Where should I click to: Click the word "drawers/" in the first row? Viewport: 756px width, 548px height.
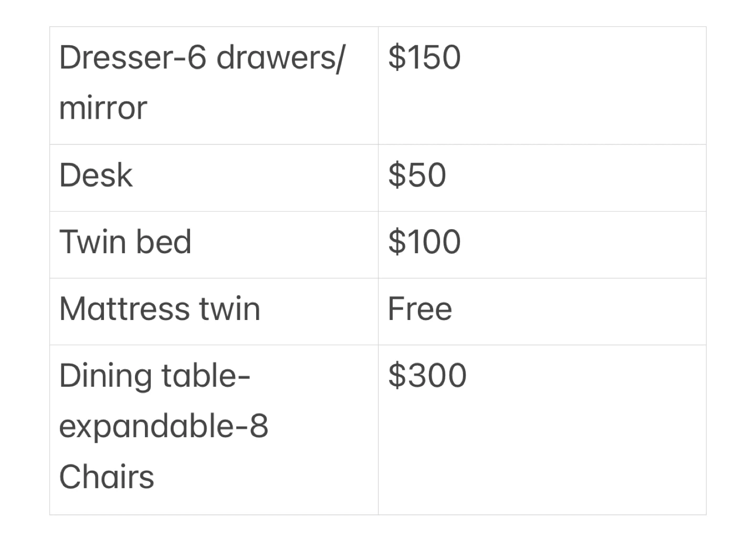pyautogui.click(x=280, y=57)
